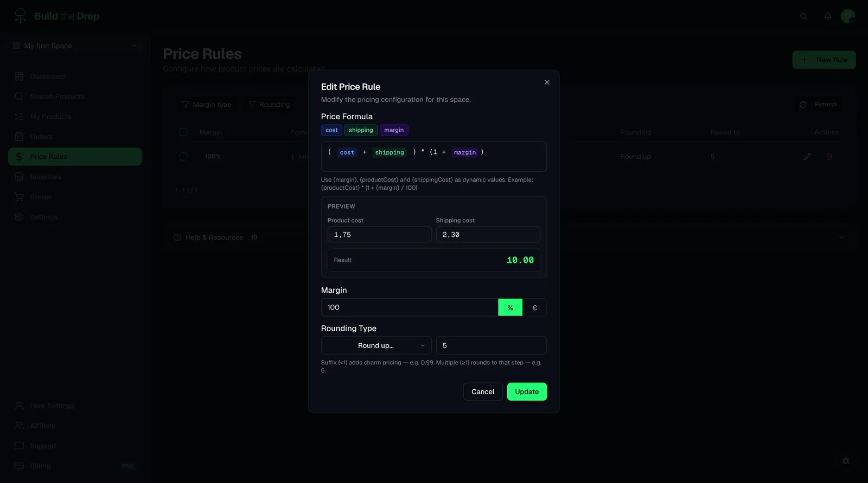The height and width of the screenshot is (483, 868).
Task: Click the rounding step value field
Action: coord(492,346)
